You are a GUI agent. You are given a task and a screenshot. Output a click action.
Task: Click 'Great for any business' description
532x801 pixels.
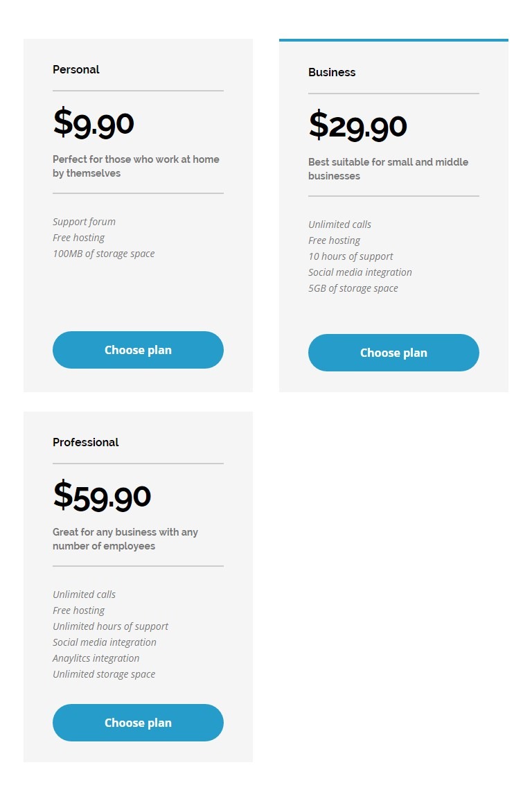(125, 539)
